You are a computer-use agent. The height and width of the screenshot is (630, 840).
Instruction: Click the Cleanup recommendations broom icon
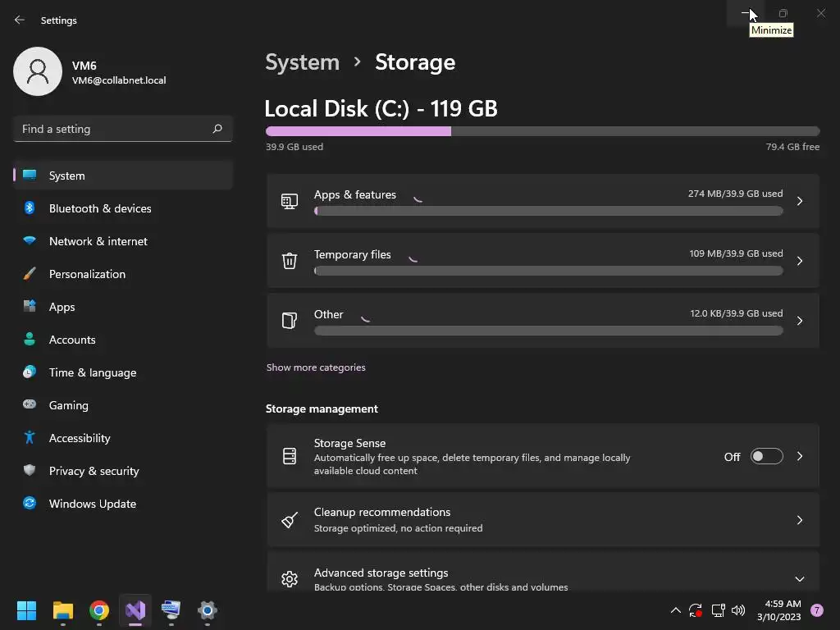290,520
